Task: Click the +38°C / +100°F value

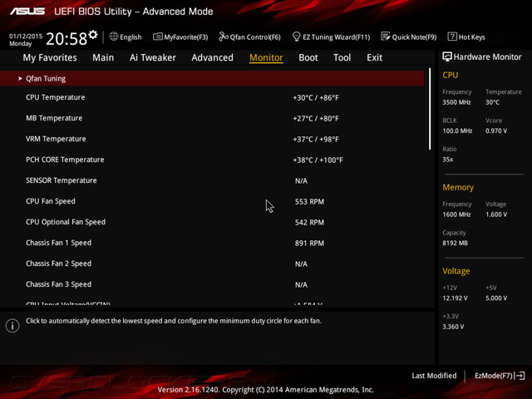Action: 318,160
